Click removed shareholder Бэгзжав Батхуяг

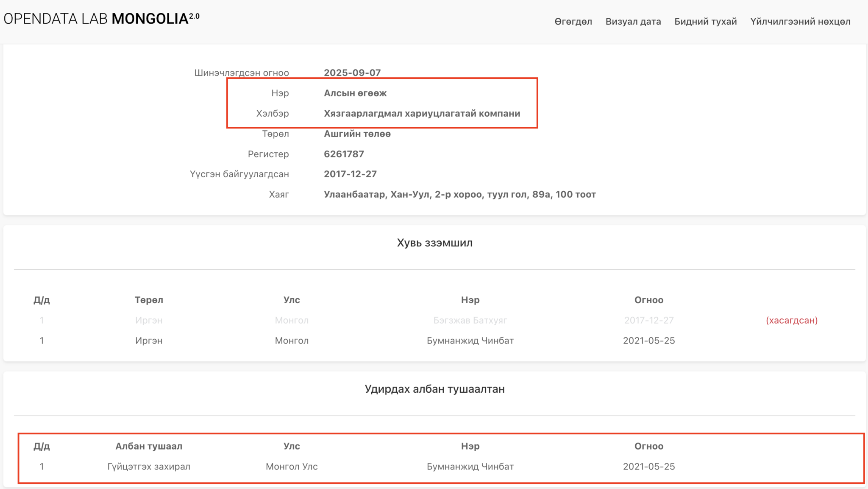470,320
